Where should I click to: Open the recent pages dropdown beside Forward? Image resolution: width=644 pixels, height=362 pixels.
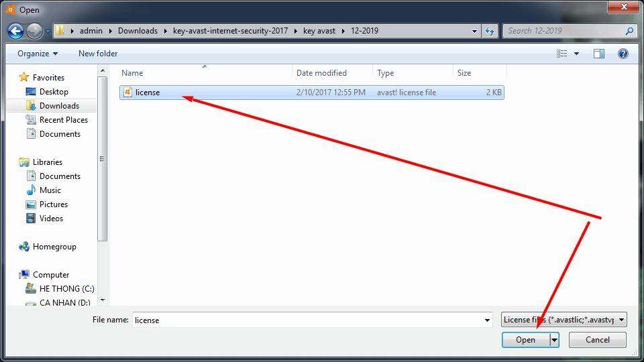(48, 31)
